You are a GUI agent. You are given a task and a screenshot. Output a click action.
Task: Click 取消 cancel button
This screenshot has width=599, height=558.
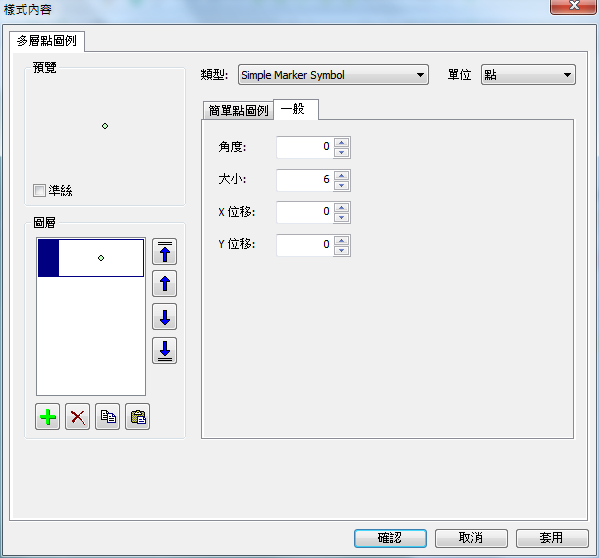point(471,538)
